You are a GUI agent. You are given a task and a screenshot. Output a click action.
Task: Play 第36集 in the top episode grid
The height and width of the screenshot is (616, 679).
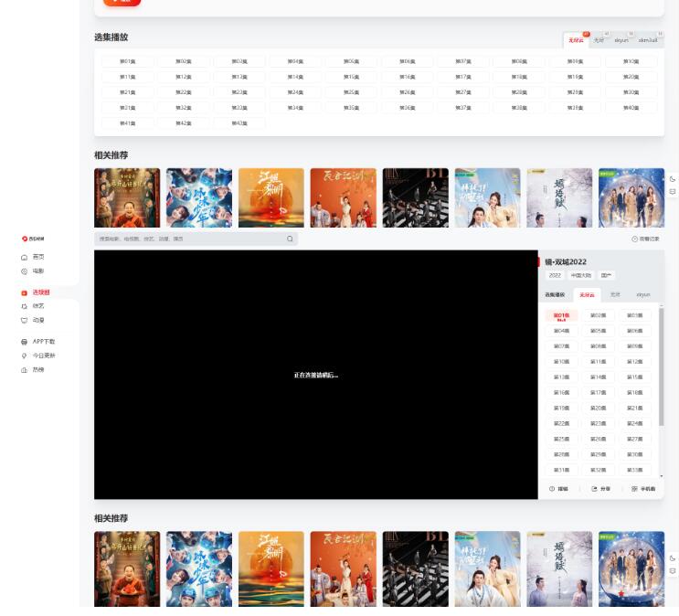408,108
